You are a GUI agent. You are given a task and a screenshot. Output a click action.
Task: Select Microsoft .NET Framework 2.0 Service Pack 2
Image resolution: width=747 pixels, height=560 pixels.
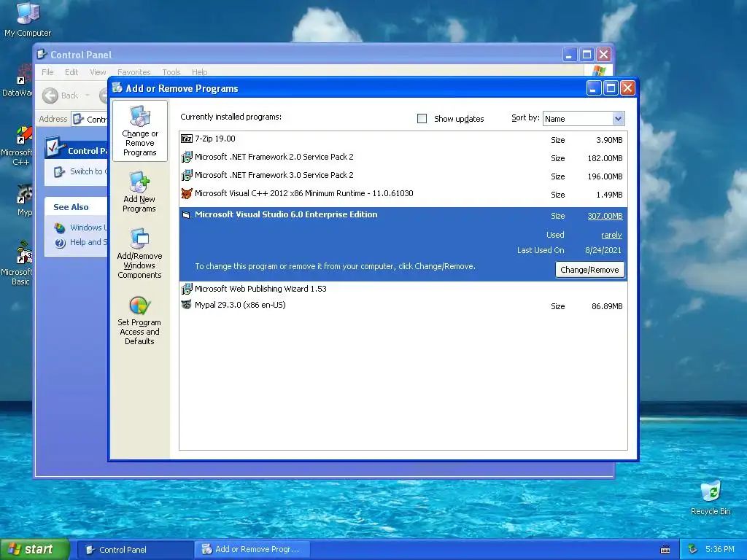403,157
